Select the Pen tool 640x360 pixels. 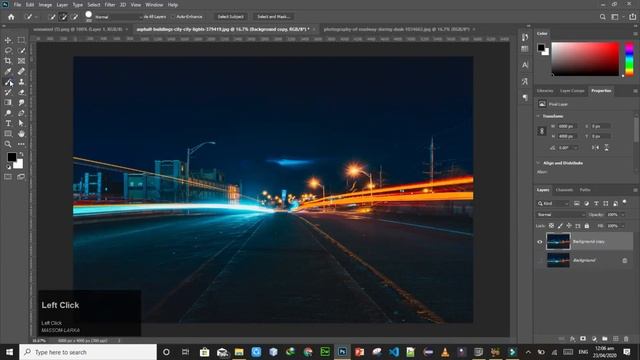click(21, 113)
